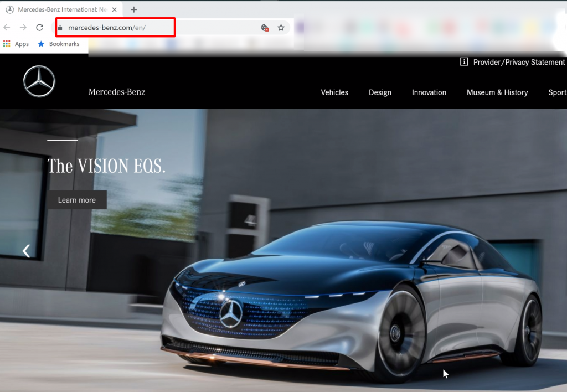Bookmark this page via the star icon
Image resolution: width=567 pixels, height=392 pixels.
[281, 27]
